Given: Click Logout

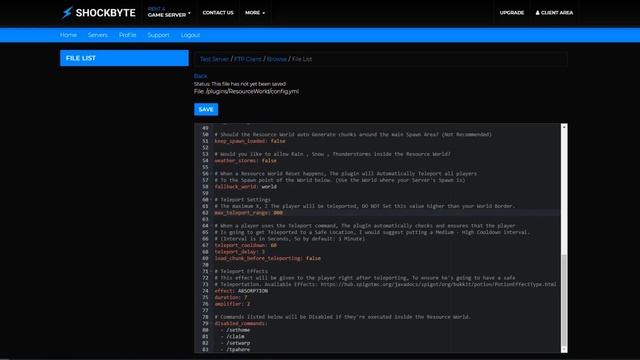Looking at the screenshot, I should [x=190, y=35].
